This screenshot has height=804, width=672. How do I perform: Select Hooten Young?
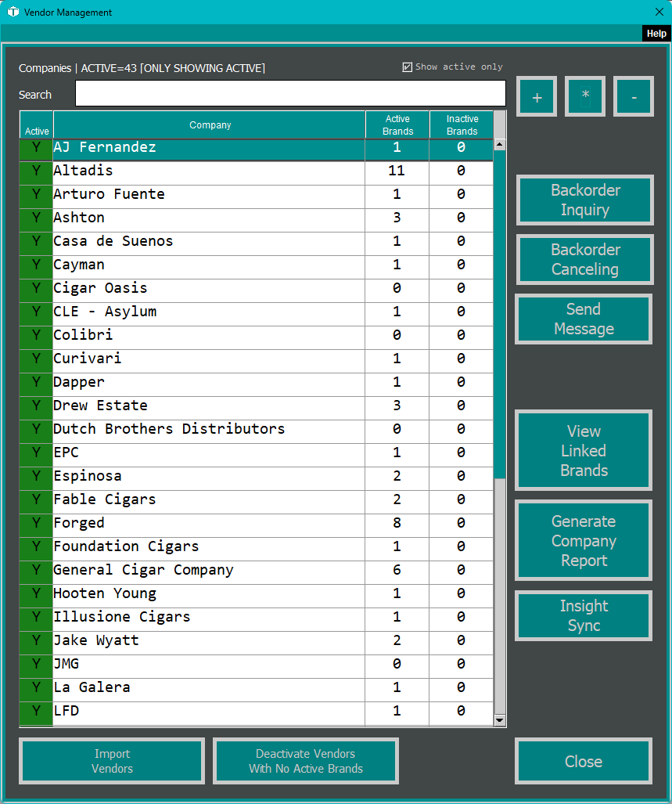[x=256, y=596]
